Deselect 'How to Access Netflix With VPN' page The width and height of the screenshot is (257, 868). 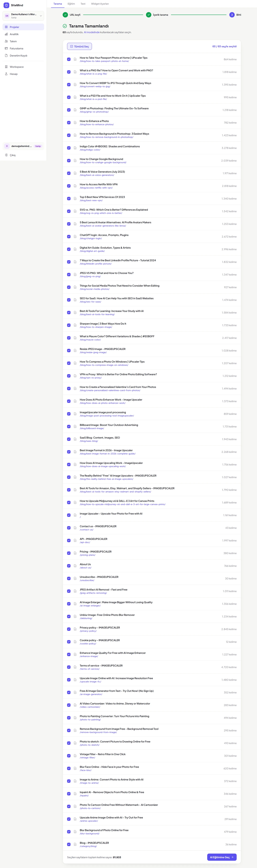click(x=69, y=186)
